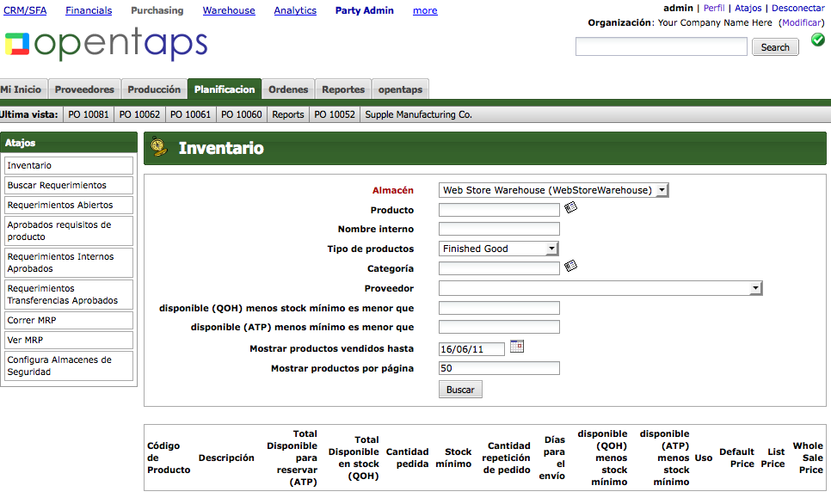Click the Search button at top
This screenshot has width=831, height=504.
click(x=774, y=47)
